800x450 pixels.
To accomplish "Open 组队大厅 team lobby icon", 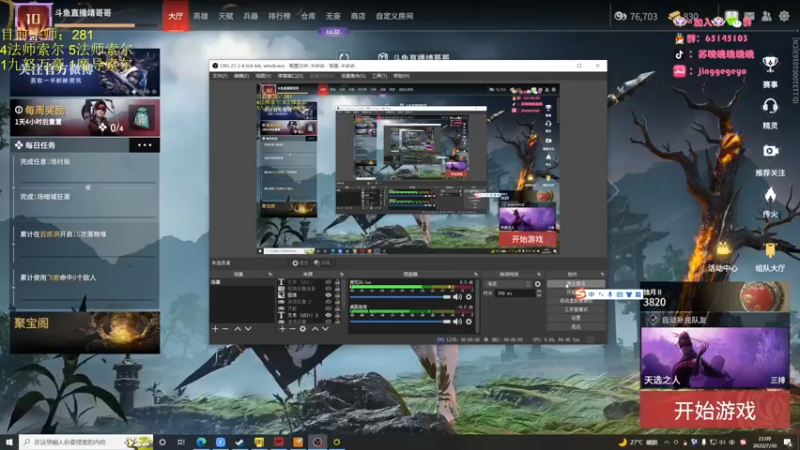I will (x=770, y=250).
